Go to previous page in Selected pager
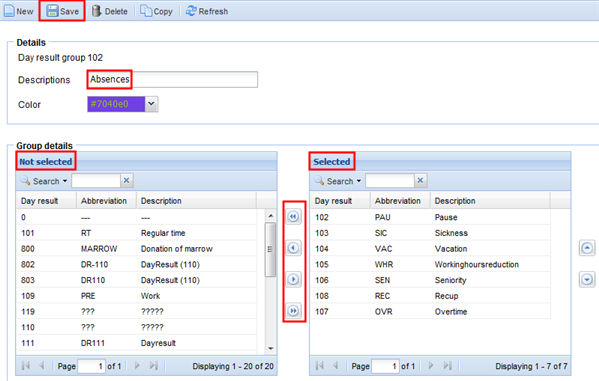The image size is (599, 381). 335,366
